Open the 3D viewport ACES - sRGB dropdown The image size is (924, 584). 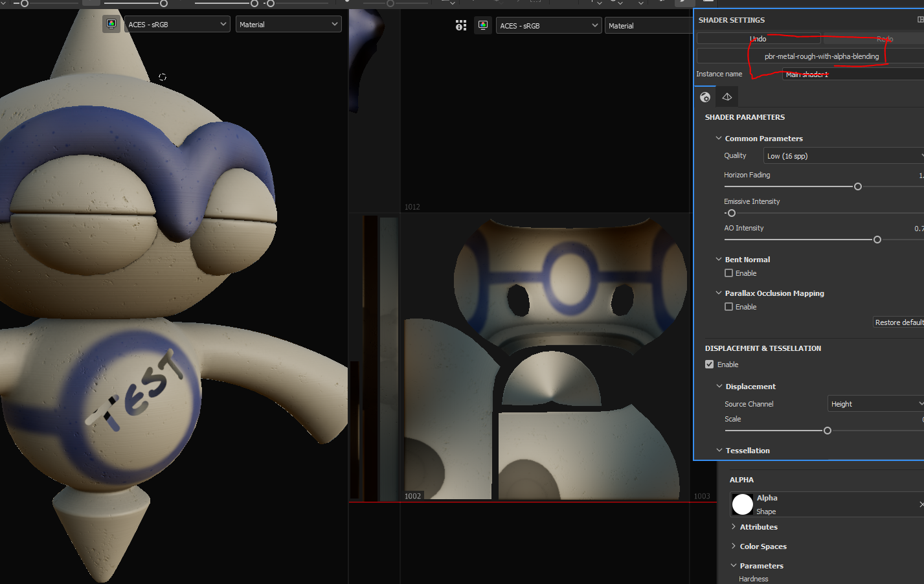pyautogui.click(x=177, y=25)
